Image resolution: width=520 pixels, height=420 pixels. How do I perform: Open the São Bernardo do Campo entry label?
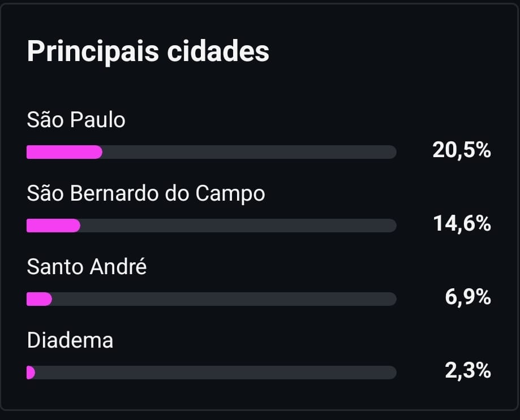(x=146, y=193)
